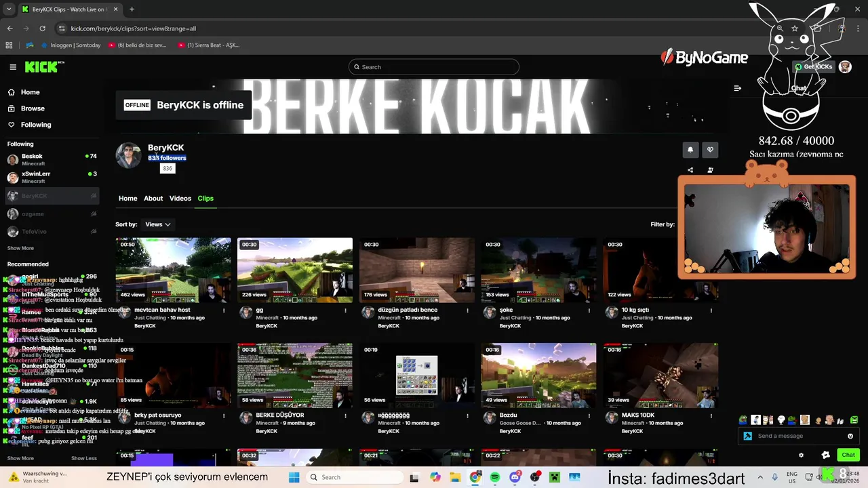Open Home in the left sidebar
868x488 pixels.
pyautogui.click(x=30, y=92)
